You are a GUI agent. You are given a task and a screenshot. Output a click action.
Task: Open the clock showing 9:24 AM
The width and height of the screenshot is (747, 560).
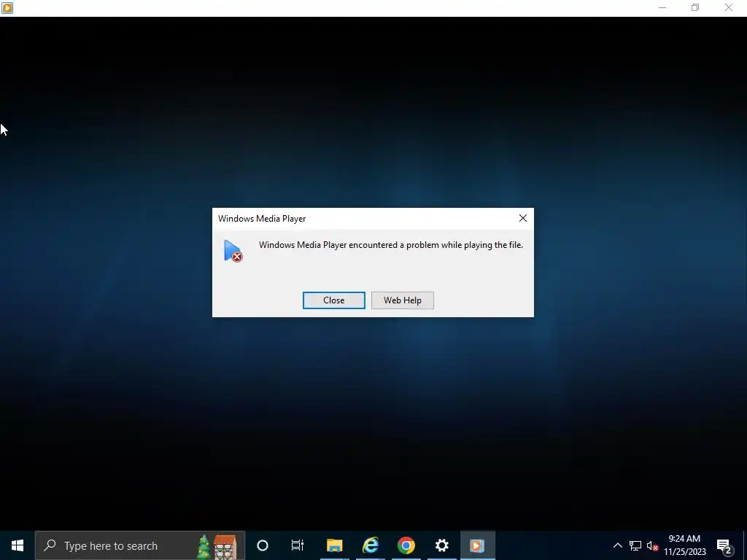pos(684,545)
